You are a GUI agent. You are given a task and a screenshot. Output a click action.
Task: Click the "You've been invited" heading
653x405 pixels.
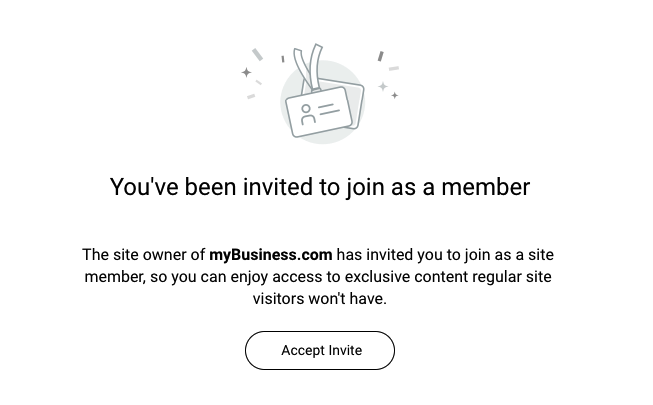pyautogui.click(x=319, y=187)
